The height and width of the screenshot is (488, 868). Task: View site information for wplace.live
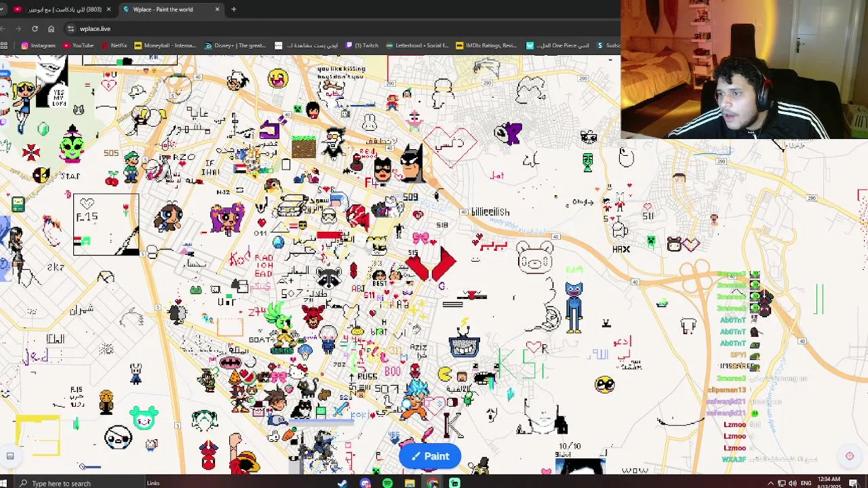pos(71,28)
